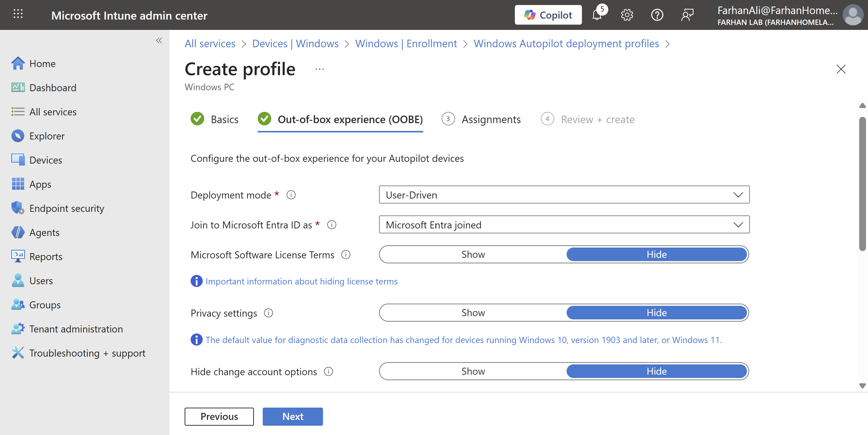Click the Endpoint security shield icon
The width and height of the screenshot is (868, 435).
(x=18, y=208)
